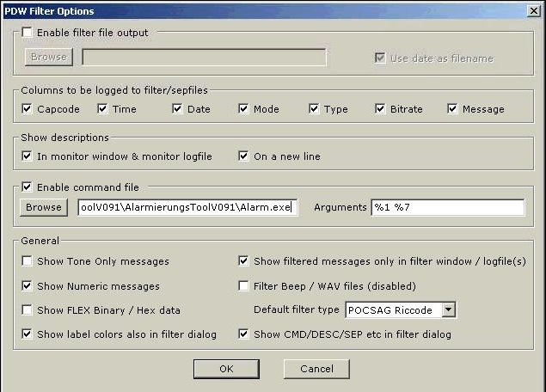The width and height of the screenshot is (546, 392).
Task: Uncheck the Capcode column checkbox
Action: [x=28, y=109]
